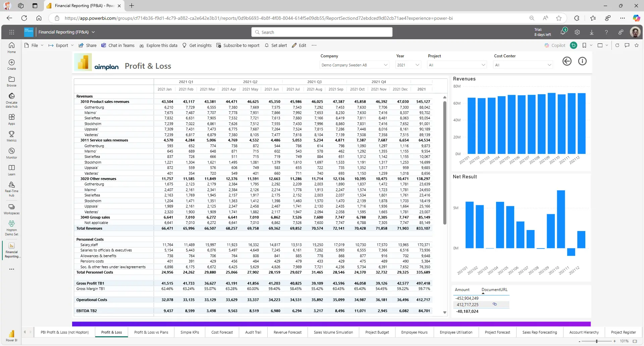The image size is (644, 346).
Task: Click Chat in Teams
Action: point(118,45)
